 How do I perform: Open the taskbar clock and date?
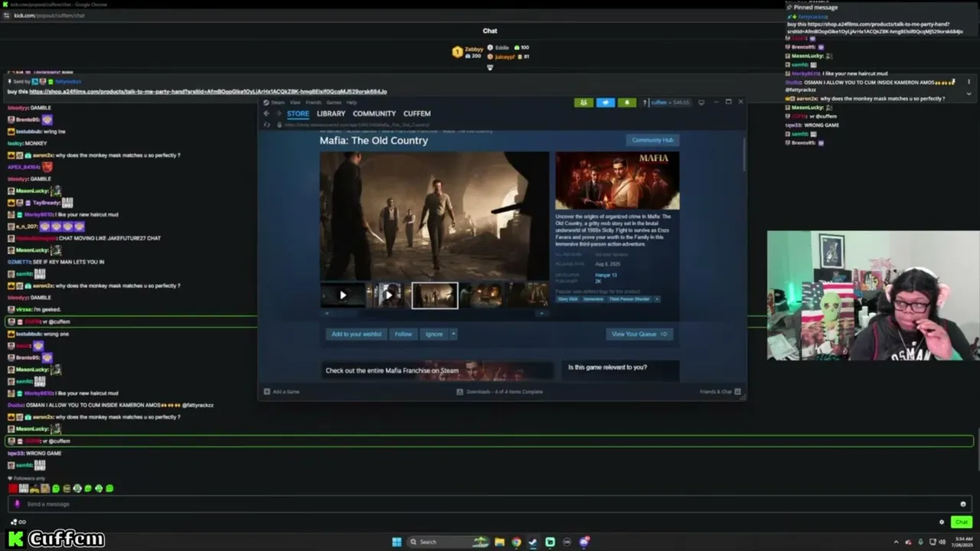963,542
